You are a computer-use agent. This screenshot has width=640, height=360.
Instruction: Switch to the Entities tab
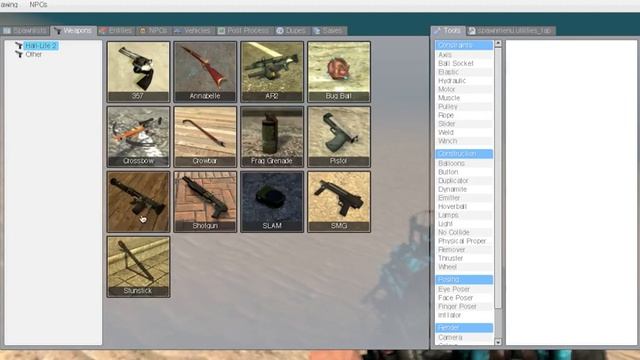tap(116, 31)
